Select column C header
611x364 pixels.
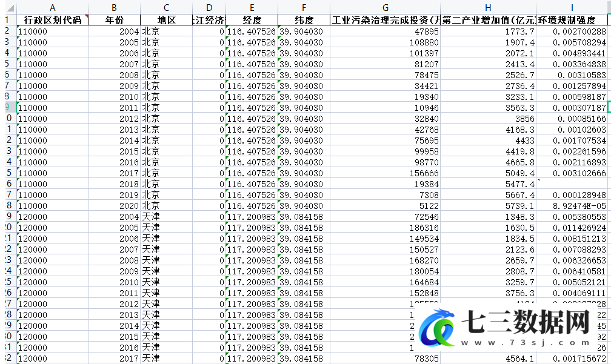pyautogui.click(x=166, y=8)
